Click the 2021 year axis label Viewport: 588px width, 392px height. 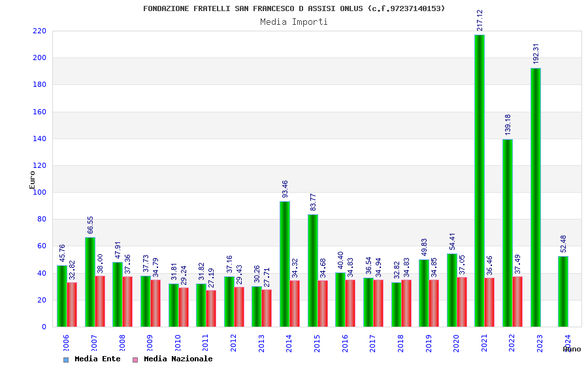(x=484, y=343)
